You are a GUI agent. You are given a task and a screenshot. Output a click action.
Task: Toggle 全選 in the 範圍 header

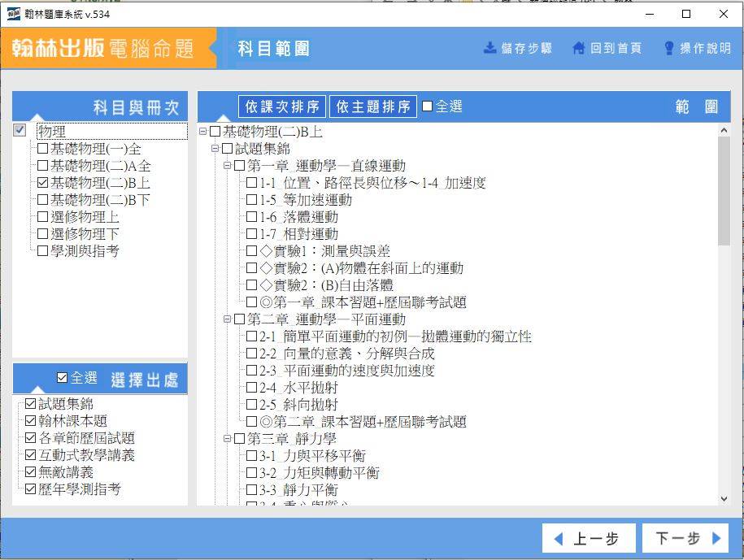[427, 106]
